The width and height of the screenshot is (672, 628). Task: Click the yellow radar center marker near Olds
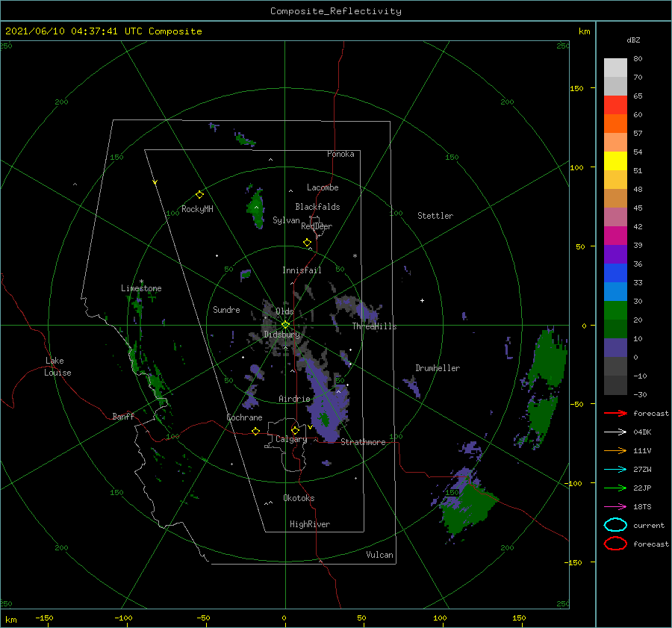click(285, 325)
